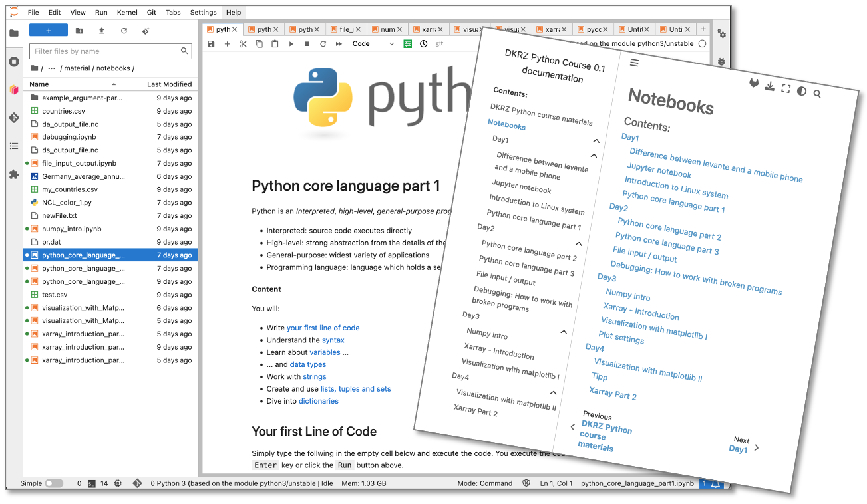This screenshot has width=867, height=504.
Task: Switch to the pycc notebook tab
Action: [591, 29]
